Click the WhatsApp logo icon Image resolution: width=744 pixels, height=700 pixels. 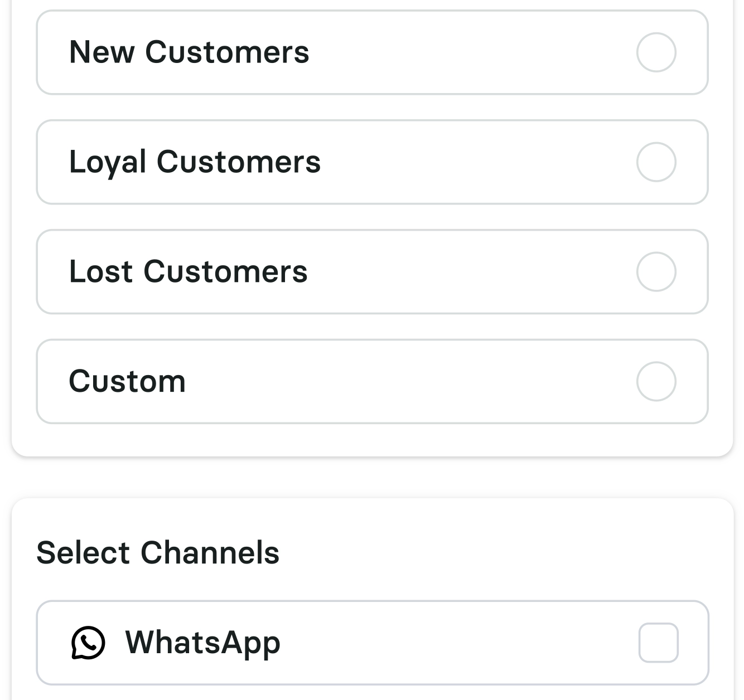[88, 643]
